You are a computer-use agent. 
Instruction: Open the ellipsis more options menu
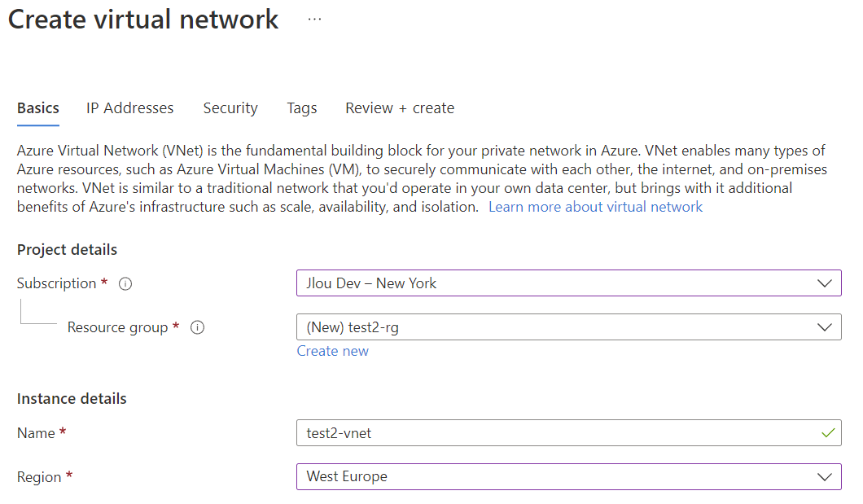pos(314,20)
